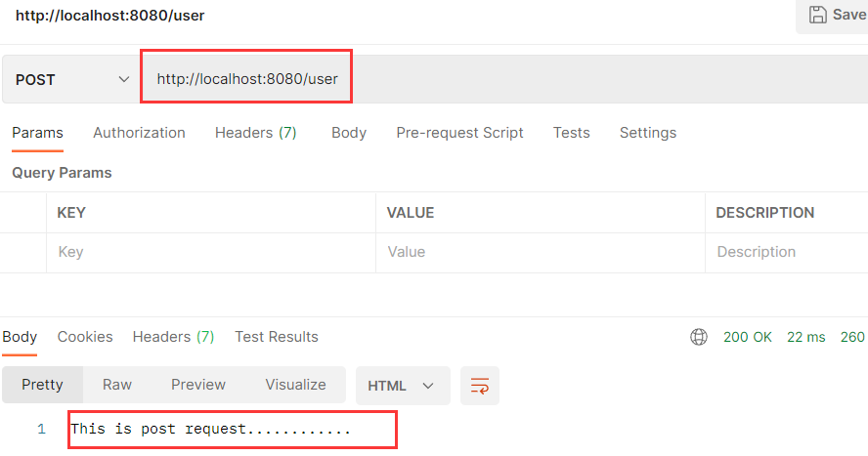Click the globe network icon in response bar
Viewport: 868px width, 456px height.
pyautogui.click(x=699, y=337)
